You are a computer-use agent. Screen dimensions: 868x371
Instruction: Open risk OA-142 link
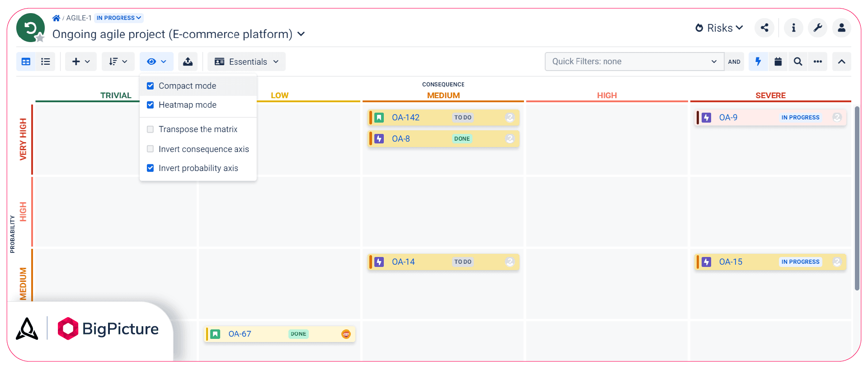click(x=406, y=118)
